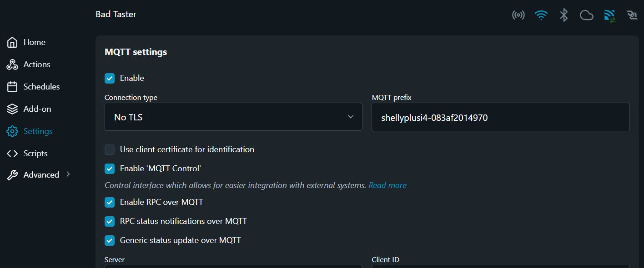Click the Wi-Fi status icon

pyautogui.click(x=541, y=15)
